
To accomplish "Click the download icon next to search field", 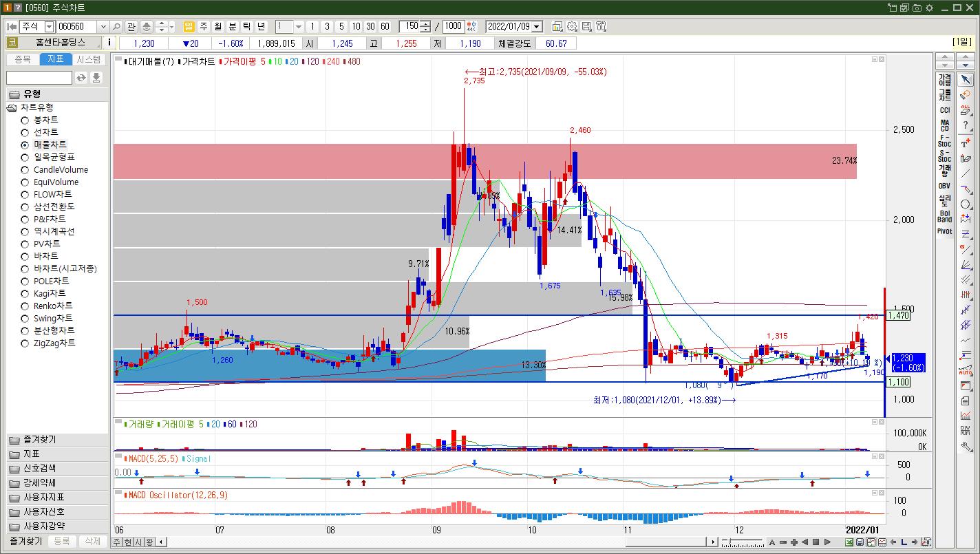I will pyautogui.click(x=96, y=78).
